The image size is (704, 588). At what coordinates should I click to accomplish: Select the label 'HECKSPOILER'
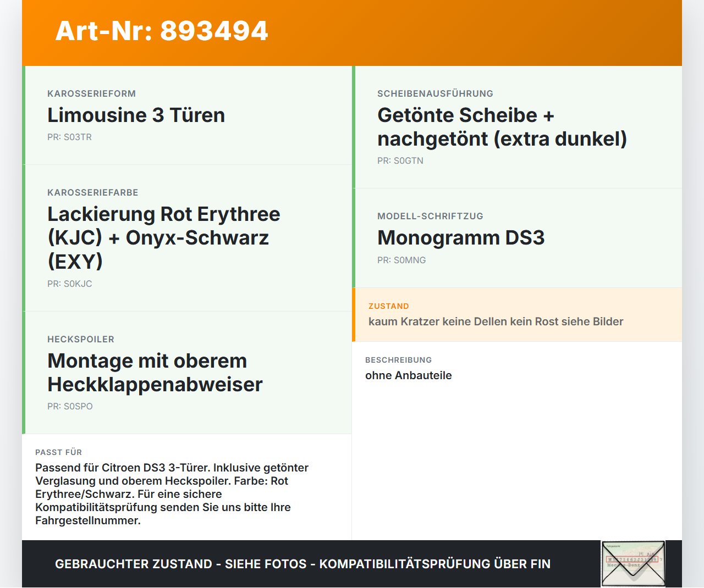coord(81,339)
